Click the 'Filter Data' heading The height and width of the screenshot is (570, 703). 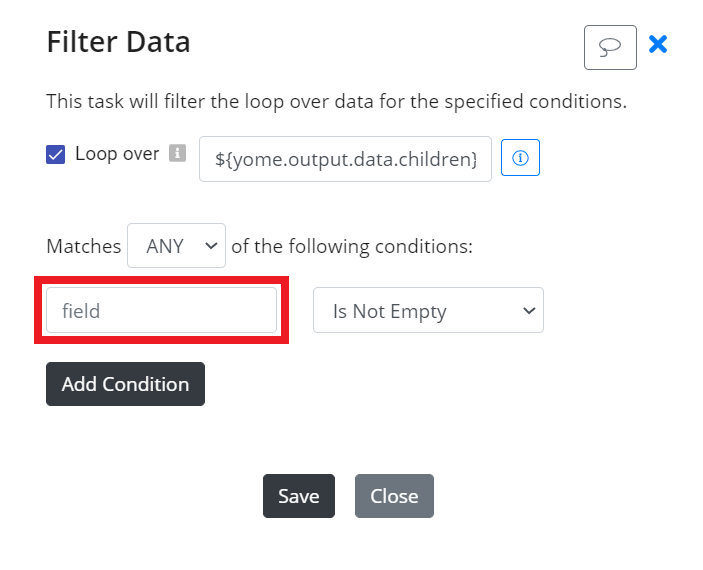[x=119, y=42]
